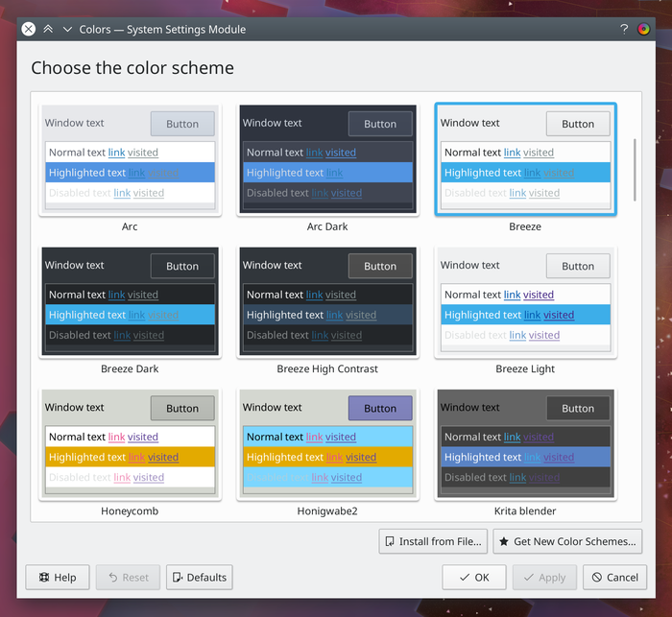The height and width of the screenshot is (617, 672).
Task: Choose the Arc Dark color scheme
Action: click(x=327, y=160)
